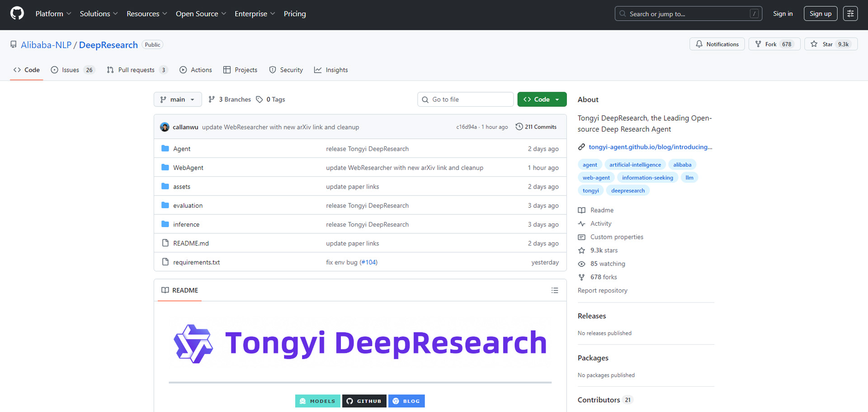Click Report repository
868x412 pixels.
click(603, 291)
